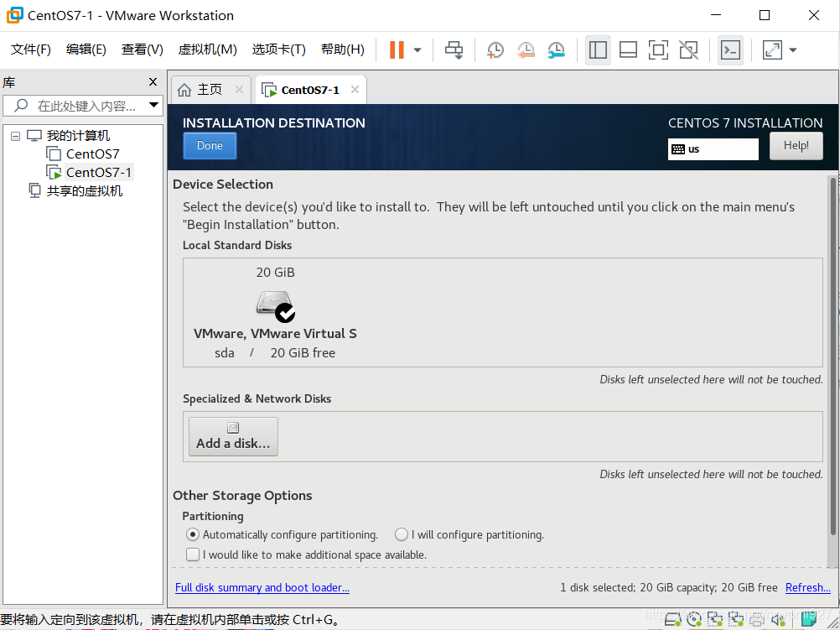Open the power options dropdown arrow beside pause
This screenshot has width=840, height=630.
[417, 50]
